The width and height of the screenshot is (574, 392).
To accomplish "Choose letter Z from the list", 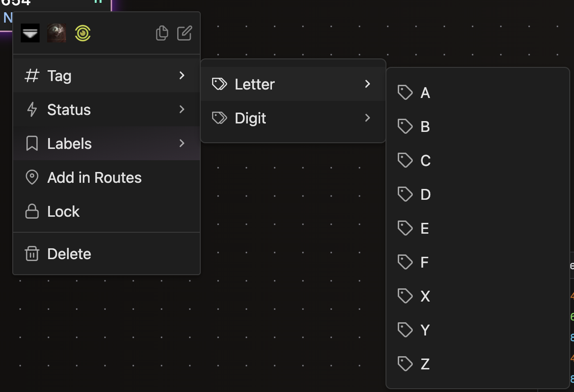I will [x=425, y=364].
